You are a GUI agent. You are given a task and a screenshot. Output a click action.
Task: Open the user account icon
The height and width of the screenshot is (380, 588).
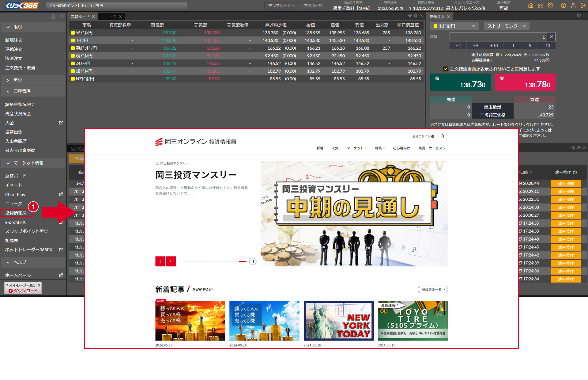[573, 6]
